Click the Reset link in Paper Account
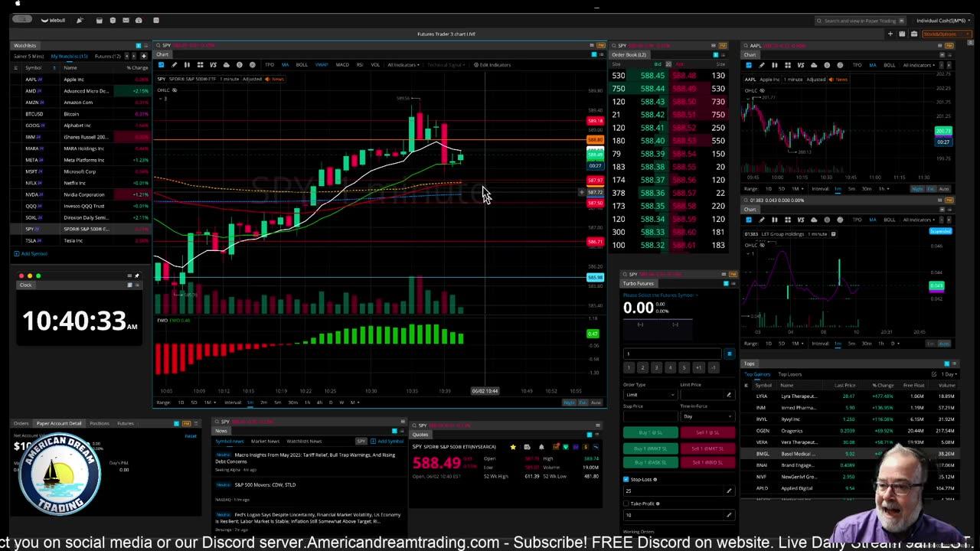980x551 pixels. [x=191, y=436]
